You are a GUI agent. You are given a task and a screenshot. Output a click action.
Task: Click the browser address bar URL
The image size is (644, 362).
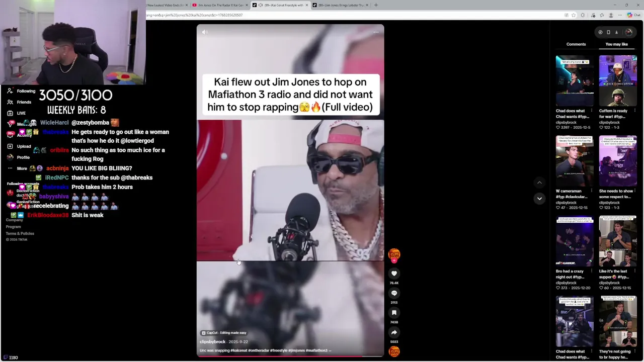tap(194, 15)
